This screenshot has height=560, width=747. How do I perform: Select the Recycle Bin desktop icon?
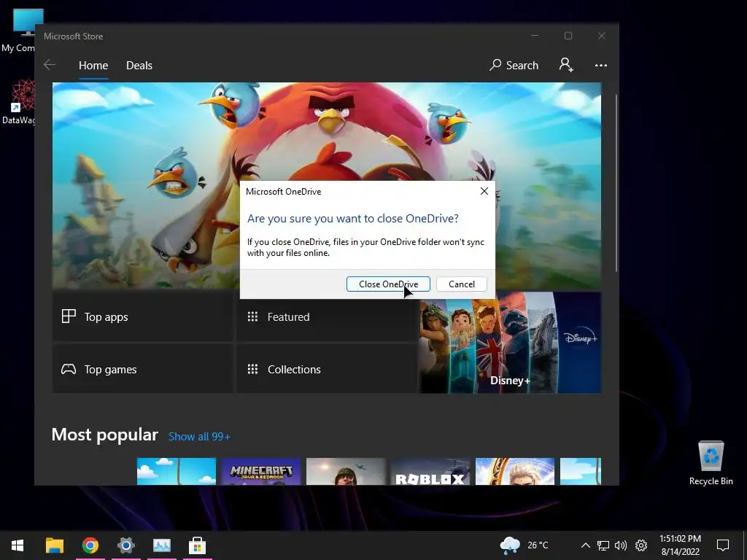711,463
